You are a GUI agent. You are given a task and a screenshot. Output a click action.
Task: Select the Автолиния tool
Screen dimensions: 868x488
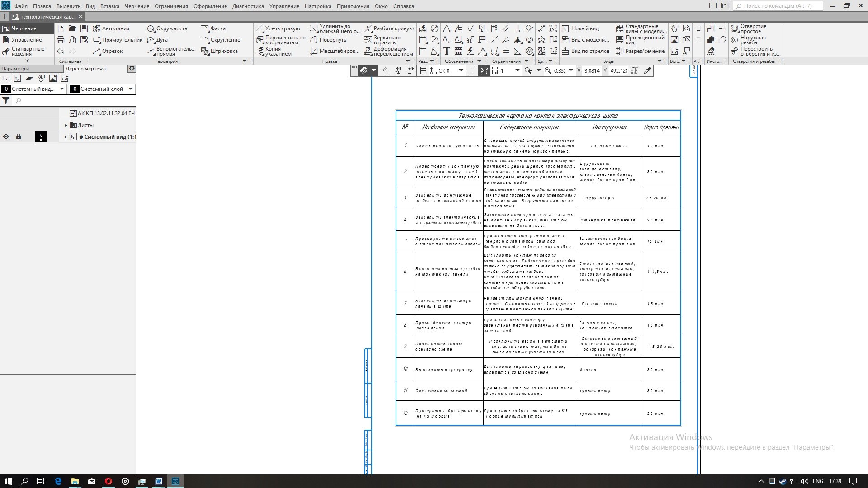(x=111, y=28)
